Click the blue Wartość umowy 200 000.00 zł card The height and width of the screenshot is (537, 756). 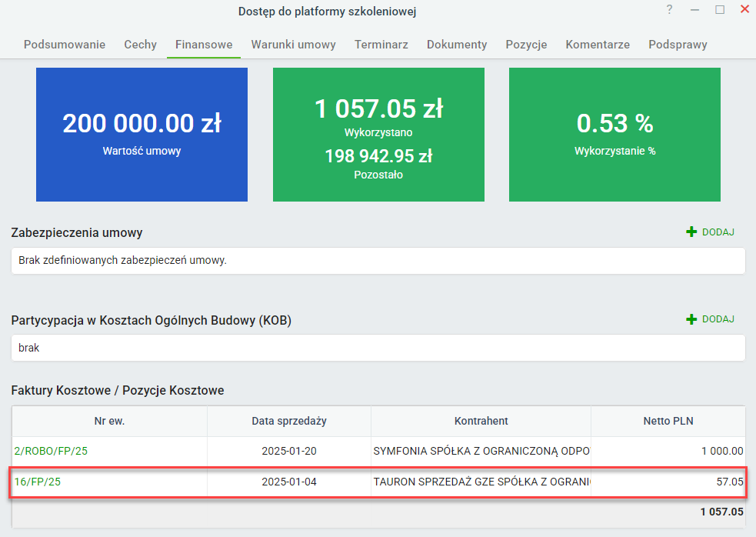pyautogui.click(x=142, y=135)
